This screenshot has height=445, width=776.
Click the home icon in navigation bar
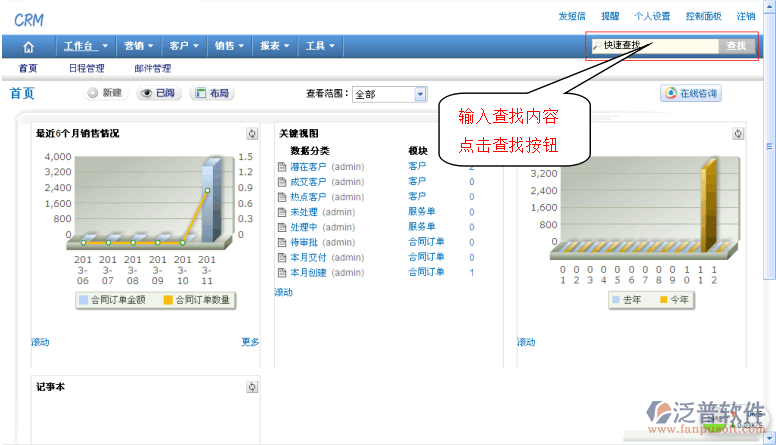click(28, 46)
